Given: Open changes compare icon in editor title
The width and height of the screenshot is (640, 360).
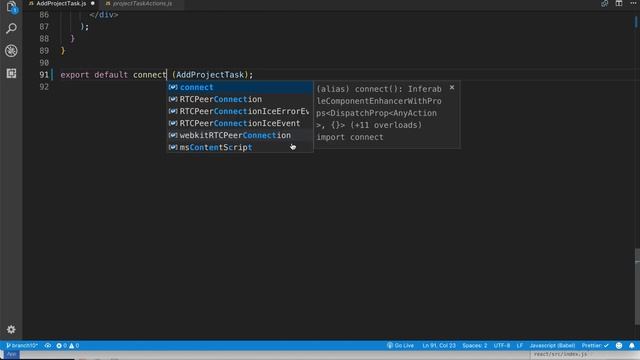Looking at the screenshot, I should click(604, 3).
